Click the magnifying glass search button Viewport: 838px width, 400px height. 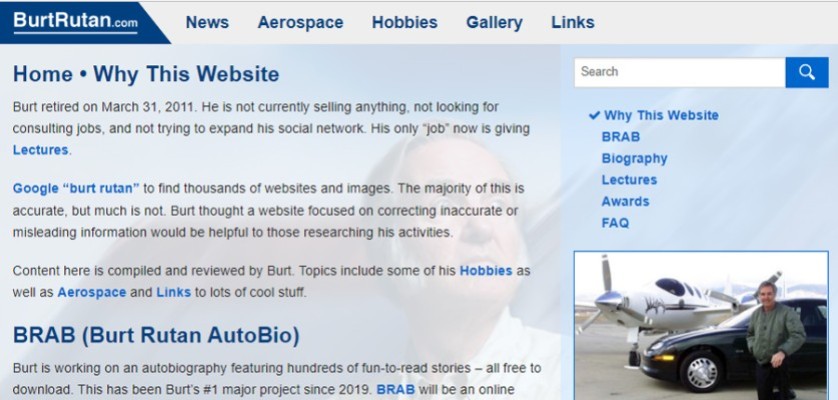[x=806, y=72]
